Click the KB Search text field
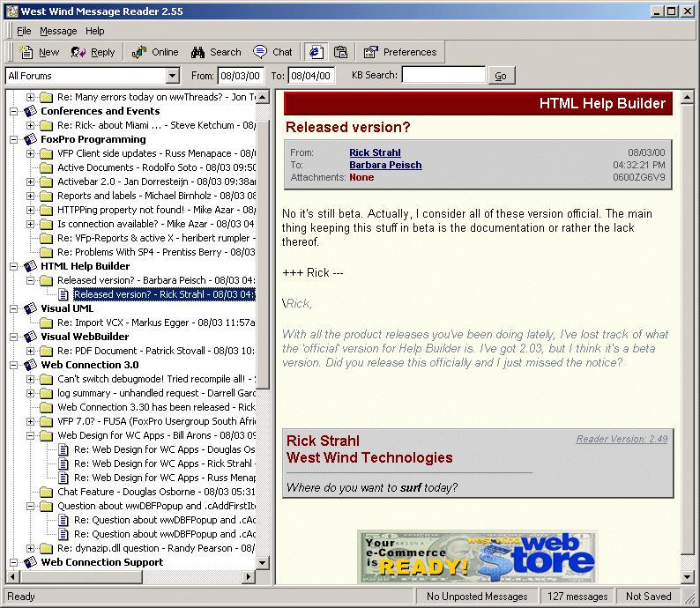Image resolution: width=700 pixels, height=608 pixels. (x=443, y=76)
